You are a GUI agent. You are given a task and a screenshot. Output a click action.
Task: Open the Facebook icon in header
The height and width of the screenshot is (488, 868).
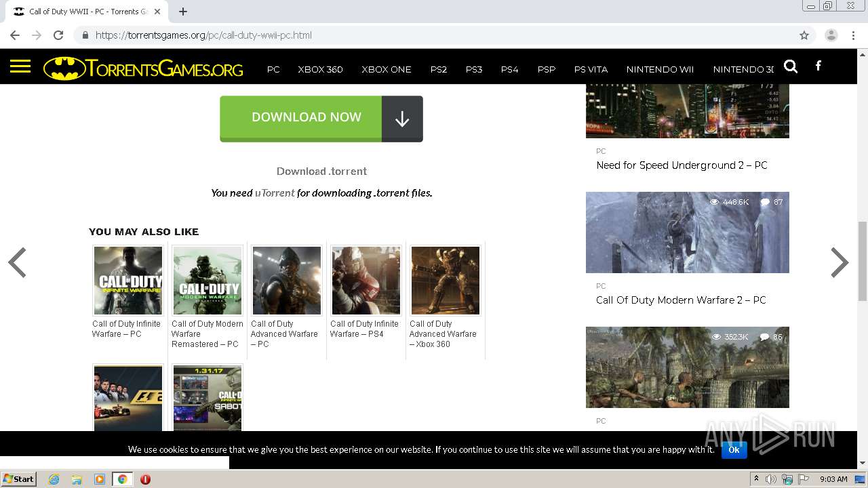[818, 66]
